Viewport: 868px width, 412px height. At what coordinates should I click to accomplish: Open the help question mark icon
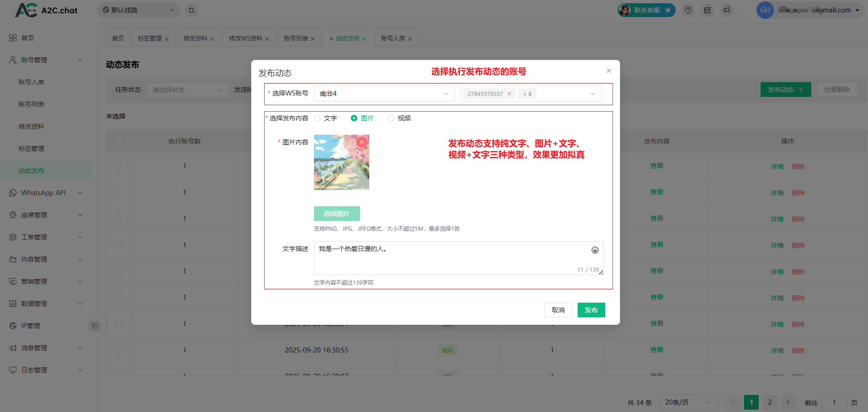coord(688,10)
